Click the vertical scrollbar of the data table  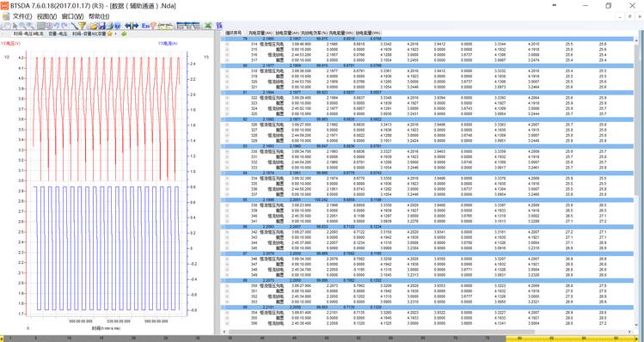pyautogui.click(x=637, y=180)
